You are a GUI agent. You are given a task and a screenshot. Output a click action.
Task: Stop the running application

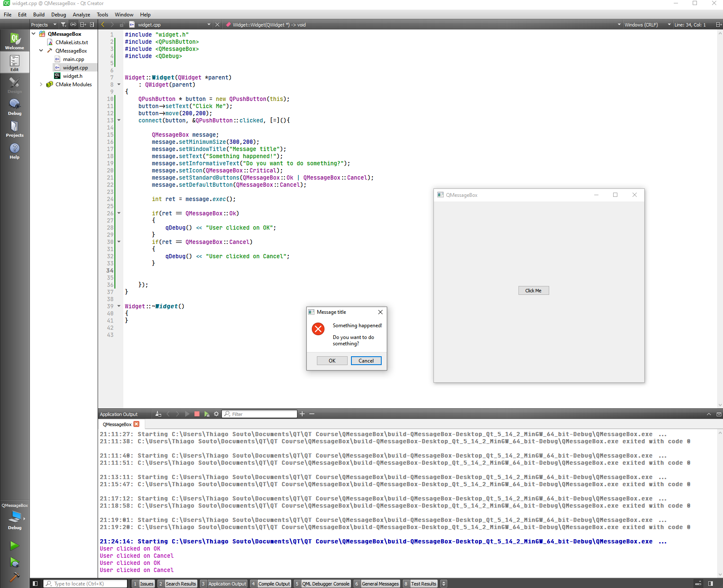[197, 414]
